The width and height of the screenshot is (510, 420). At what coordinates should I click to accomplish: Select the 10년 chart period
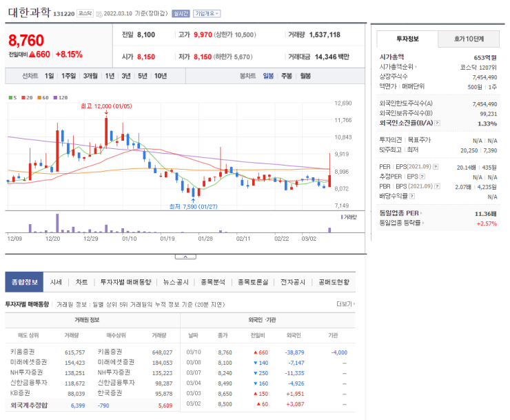click(161, 76)
